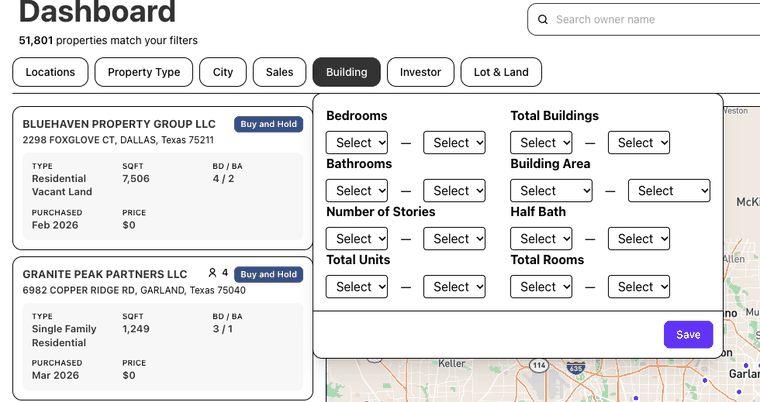Open Half Bath maximum dropdown

click(x=639, y=239)
